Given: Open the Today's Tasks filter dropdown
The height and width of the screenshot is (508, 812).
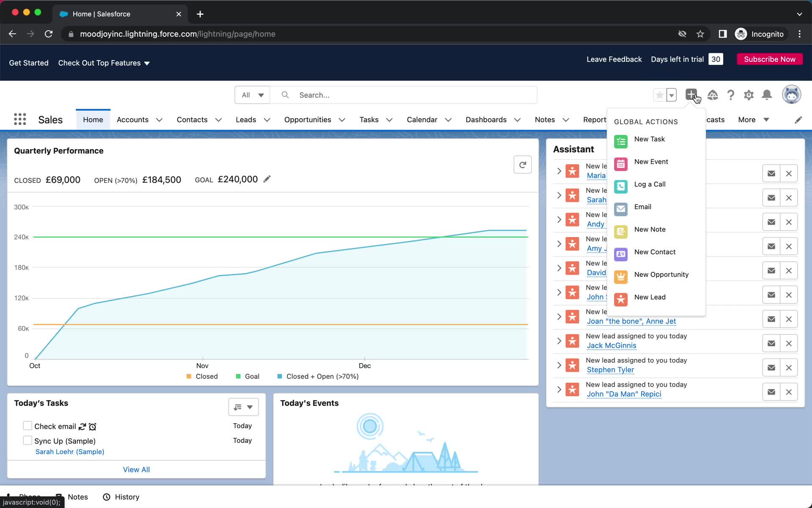Looking at the screenshot, I should pos(244,407).
